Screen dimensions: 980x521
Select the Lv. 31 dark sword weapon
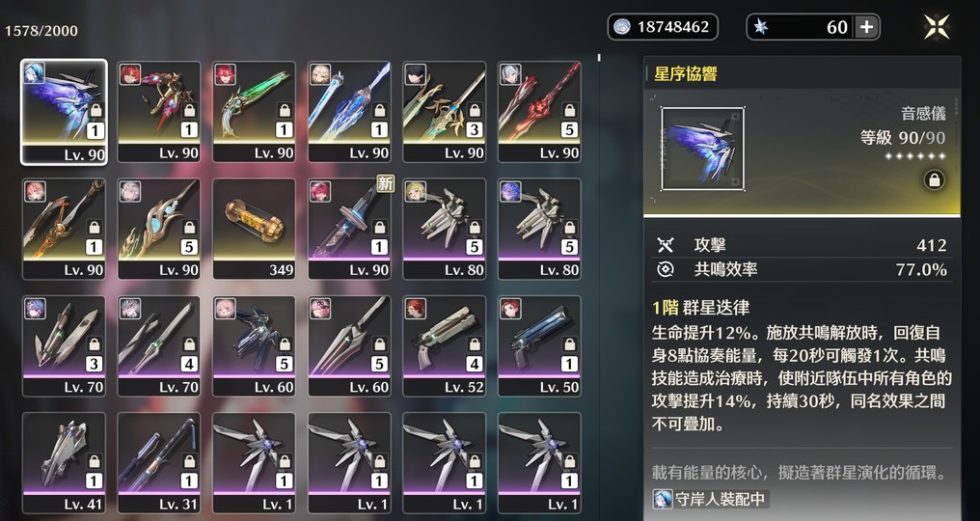[159, 463]
